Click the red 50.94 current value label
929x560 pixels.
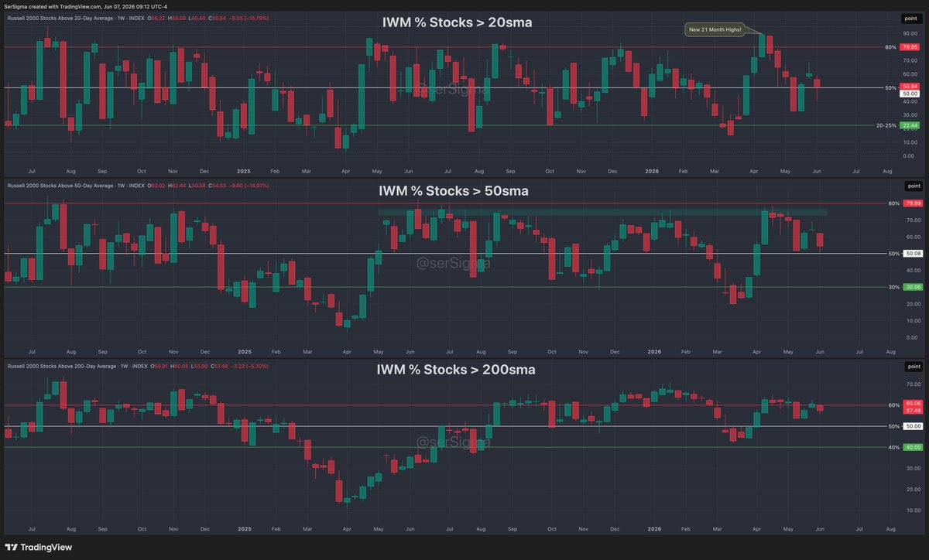pos(909,86)
